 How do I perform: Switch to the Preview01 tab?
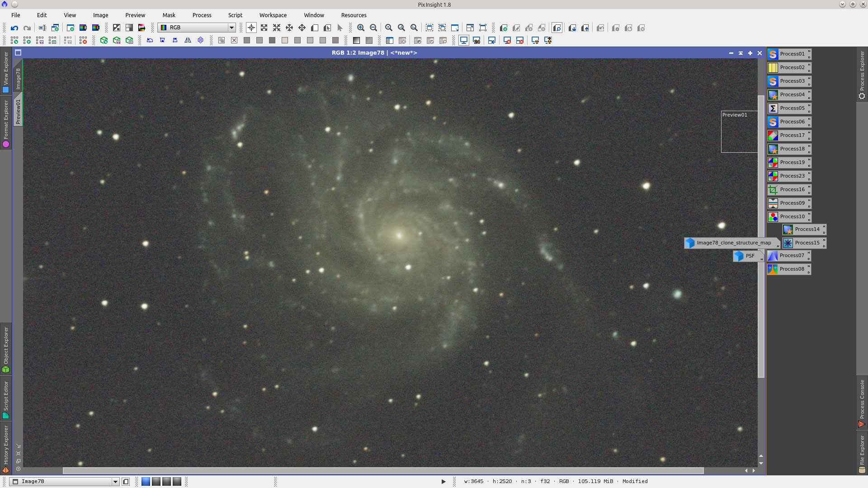point(18,108)
